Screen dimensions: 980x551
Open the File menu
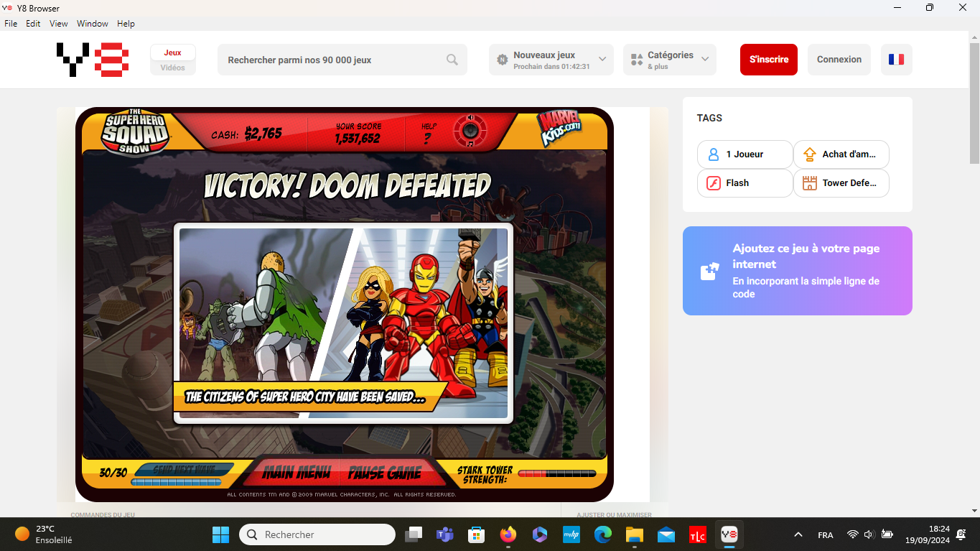11,24
